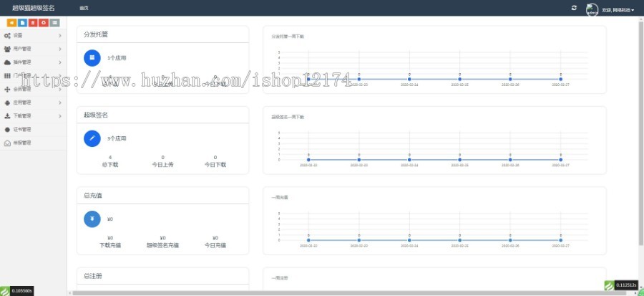Click 2020-02-23 point in 超级签名一周下载 chart
The image size is (644, 296).
[x=359, y=160]
